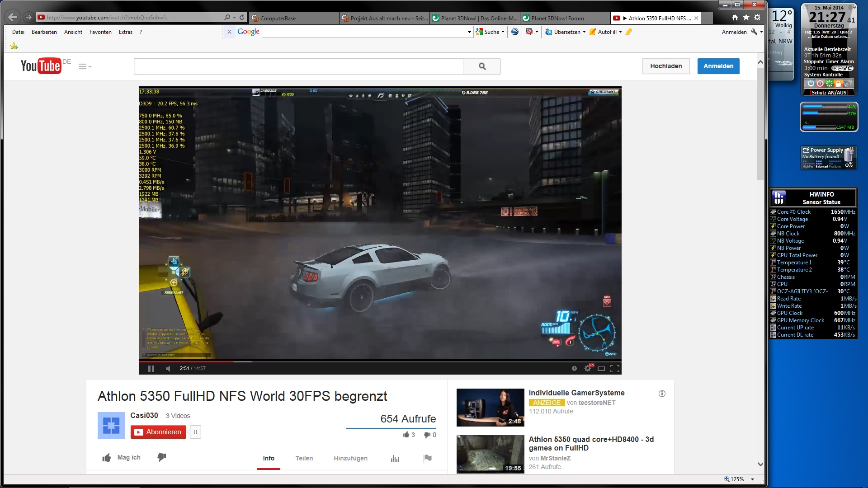The width and height of the screenshot is (868, 488).
Task: Expand the Übersetzen toolbar dropdown
Action: tap(584, 32)
